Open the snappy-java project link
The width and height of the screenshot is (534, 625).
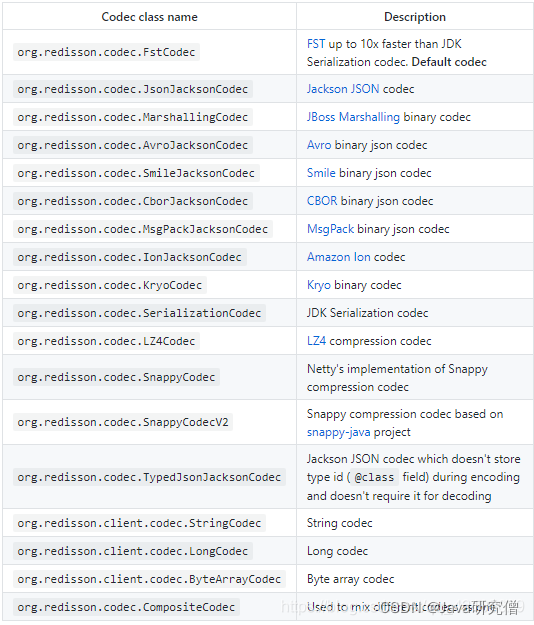click(339, 432)
